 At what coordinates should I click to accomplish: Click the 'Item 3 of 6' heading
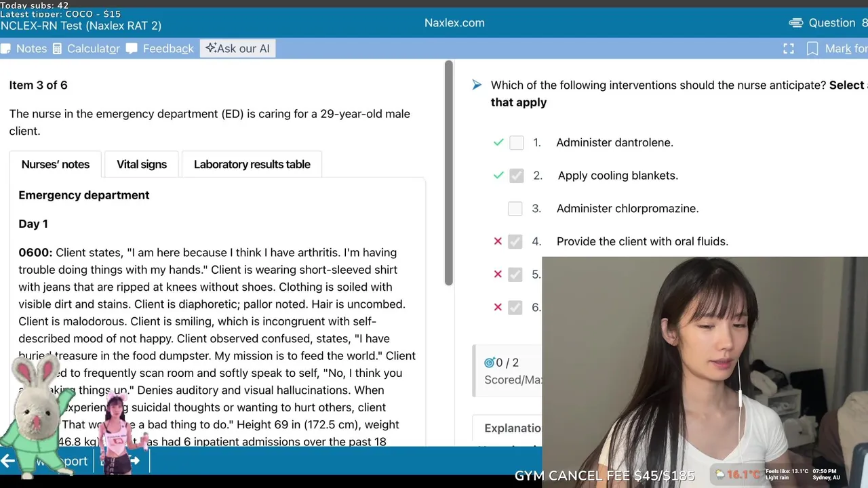[x=38, y=85]
